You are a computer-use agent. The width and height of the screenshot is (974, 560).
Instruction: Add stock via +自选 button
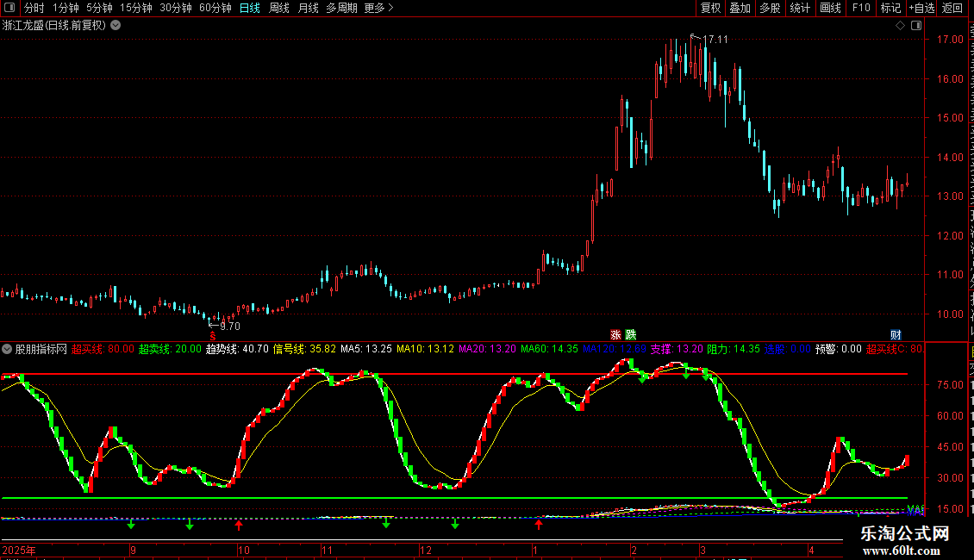(x=921, y=8)
